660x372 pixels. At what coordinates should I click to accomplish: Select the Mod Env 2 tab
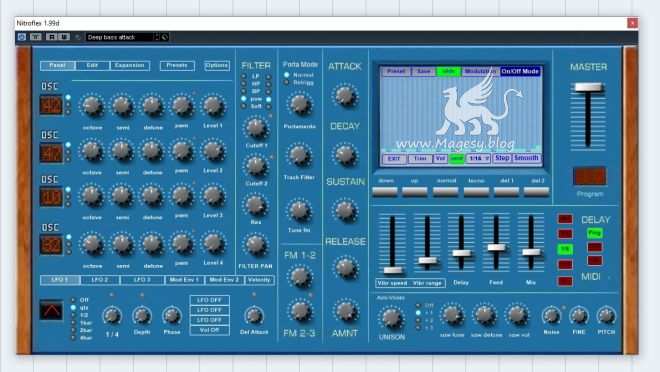(224, 280)
